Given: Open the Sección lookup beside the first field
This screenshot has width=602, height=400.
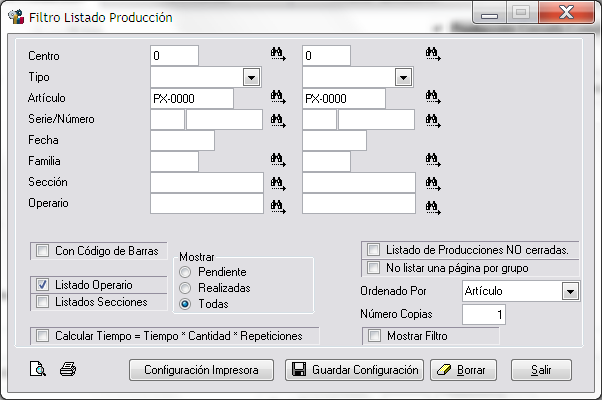Looking at the screenshot, I should tap(278, 183).
